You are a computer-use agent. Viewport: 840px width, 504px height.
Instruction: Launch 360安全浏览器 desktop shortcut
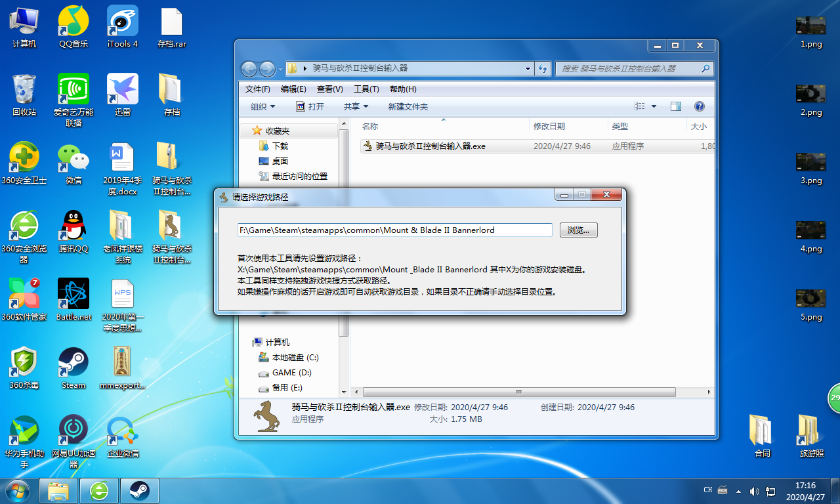pos(24,236)
